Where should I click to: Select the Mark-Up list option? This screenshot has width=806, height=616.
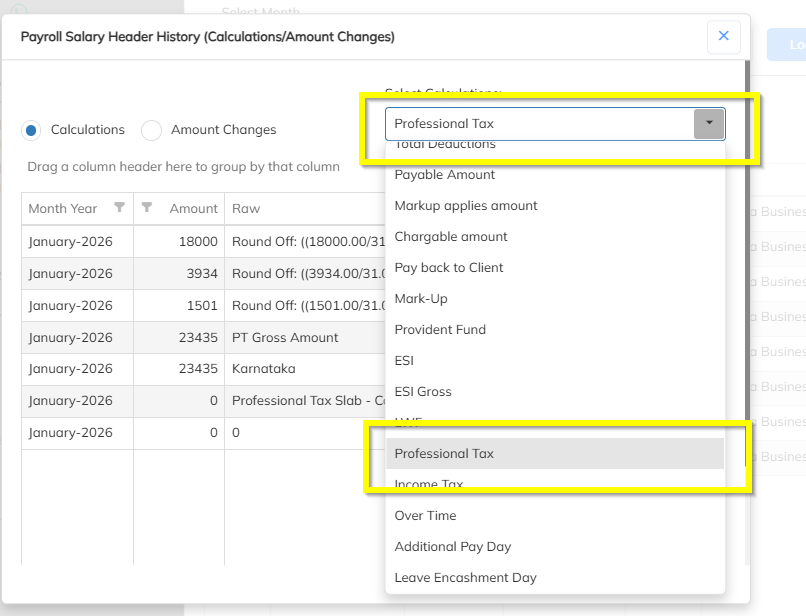coord(421,299)
